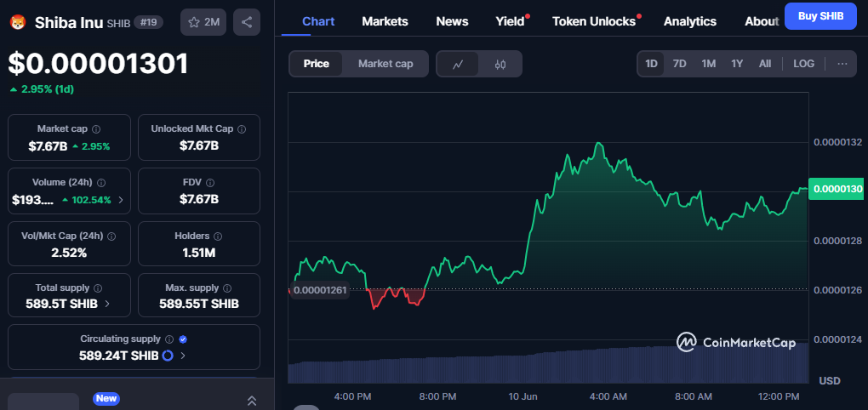Add SHIB to watchlist star
Viewport: 868px width, 410px height.
click(x=203, y=22)
